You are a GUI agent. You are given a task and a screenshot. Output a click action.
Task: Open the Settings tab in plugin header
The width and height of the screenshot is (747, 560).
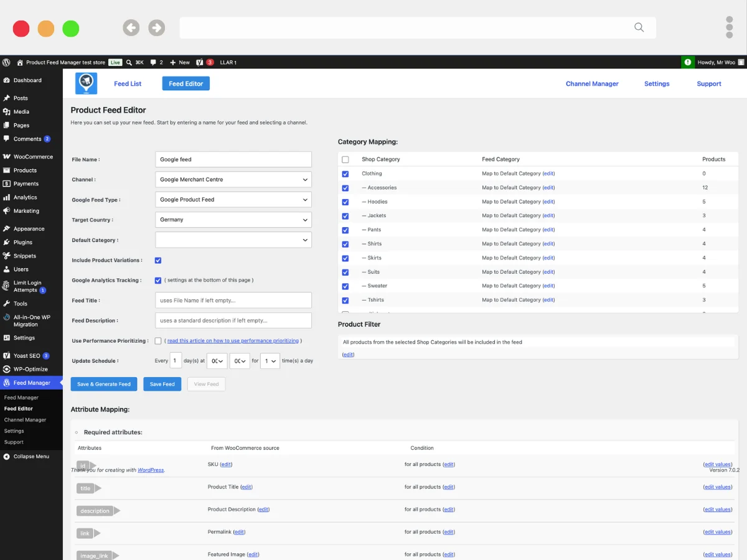click(657, 83)
